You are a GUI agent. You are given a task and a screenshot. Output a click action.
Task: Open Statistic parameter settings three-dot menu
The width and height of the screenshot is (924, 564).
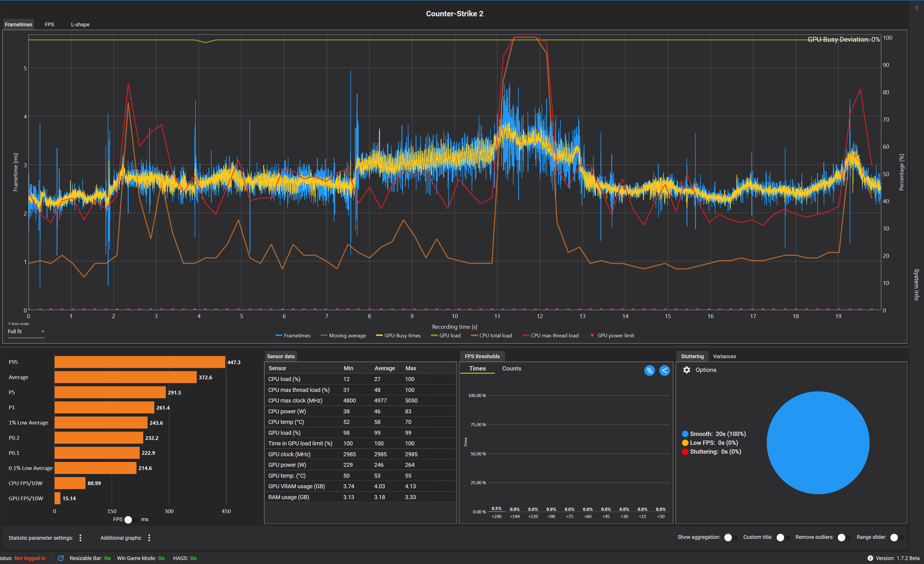click(x=80, y=538)
